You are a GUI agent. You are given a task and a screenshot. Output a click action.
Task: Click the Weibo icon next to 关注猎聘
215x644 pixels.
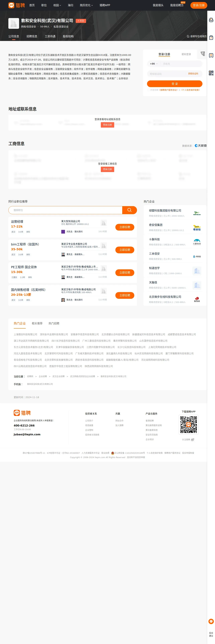pos(192,440)
